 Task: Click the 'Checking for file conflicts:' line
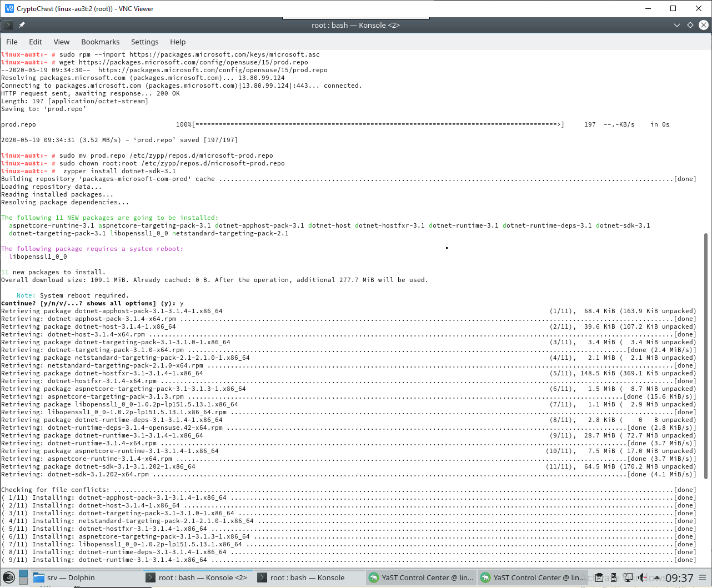pyautogui.click(x=348, y=490)
